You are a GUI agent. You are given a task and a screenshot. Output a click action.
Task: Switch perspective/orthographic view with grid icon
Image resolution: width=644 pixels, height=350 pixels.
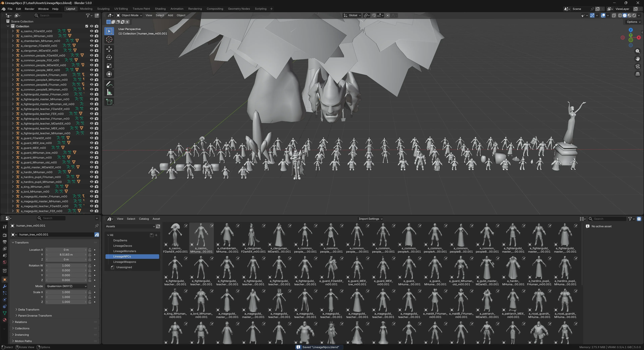[637, 74]
